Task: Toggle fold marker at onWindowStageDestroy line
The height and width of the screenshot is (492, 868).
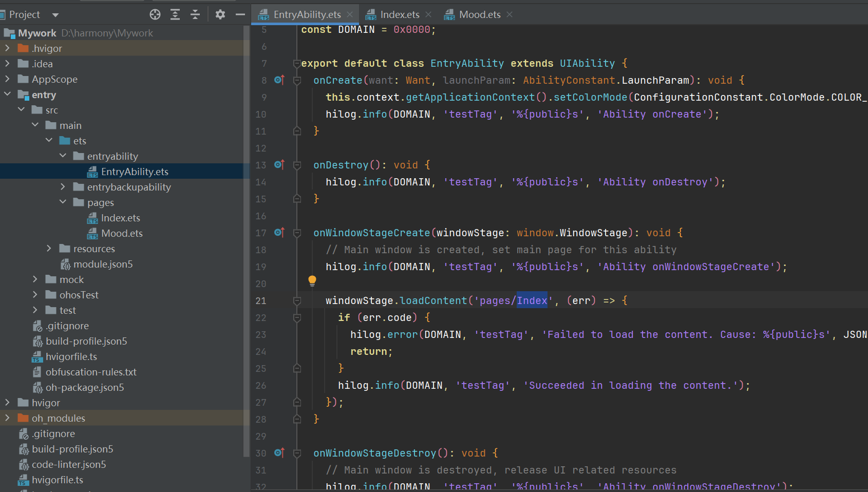Action: click(x=297, y=453)
